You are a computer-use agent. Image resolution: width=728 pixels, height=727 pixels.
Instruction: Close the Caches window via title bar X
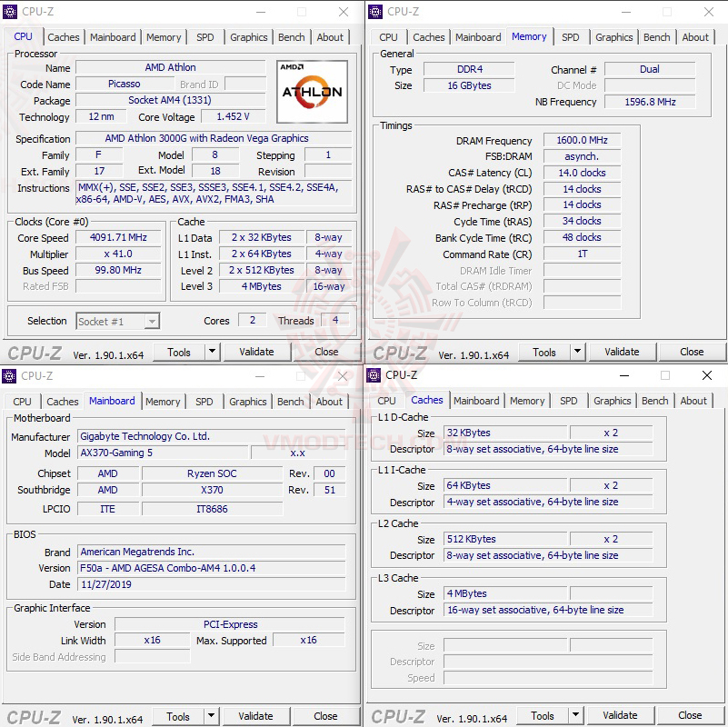coord(707,375)
